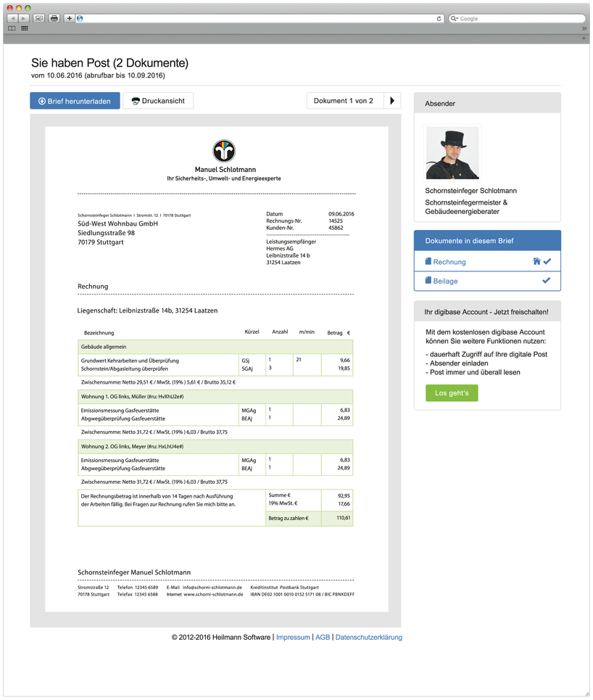Click into the Google search field
The width and height of the screenshot is (593, 700).
(x=518, y=18)
